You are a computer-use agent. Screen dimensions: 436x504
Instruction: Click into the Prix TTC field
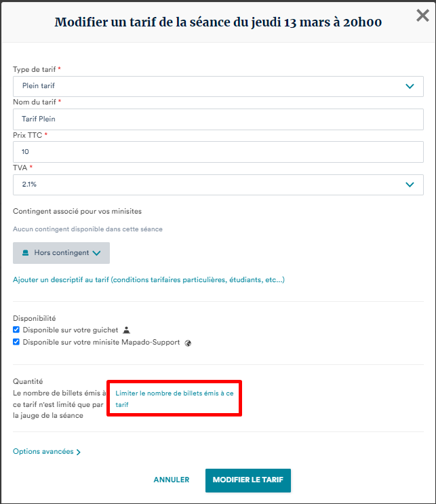tap(217, 151)
